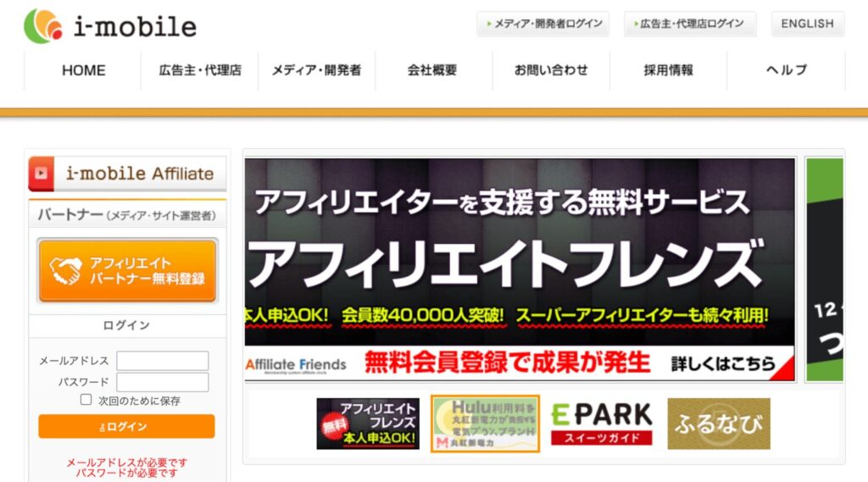Click the i-mobile Affiliate panel header

click(127, 173)
